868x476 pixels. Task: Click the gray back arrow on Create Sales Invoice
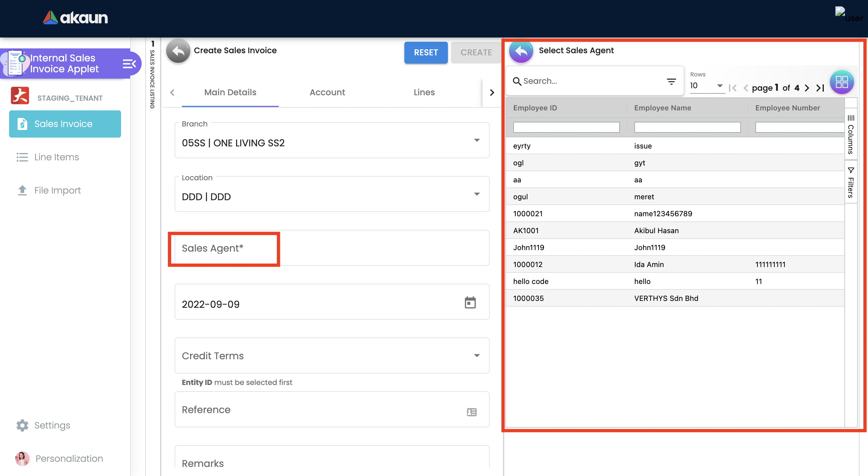(178, 51)
